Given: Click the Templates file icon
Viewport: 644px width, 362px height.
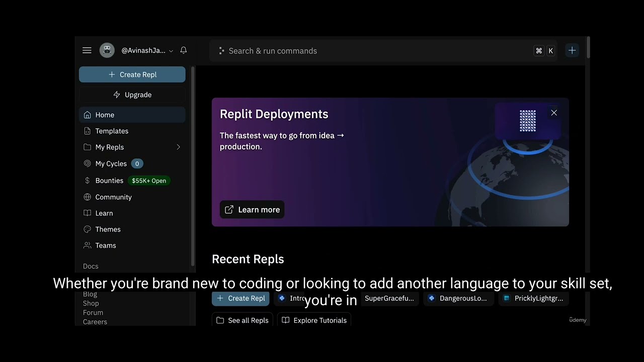Looking at the screenshot, I should (x=88, y=131).
